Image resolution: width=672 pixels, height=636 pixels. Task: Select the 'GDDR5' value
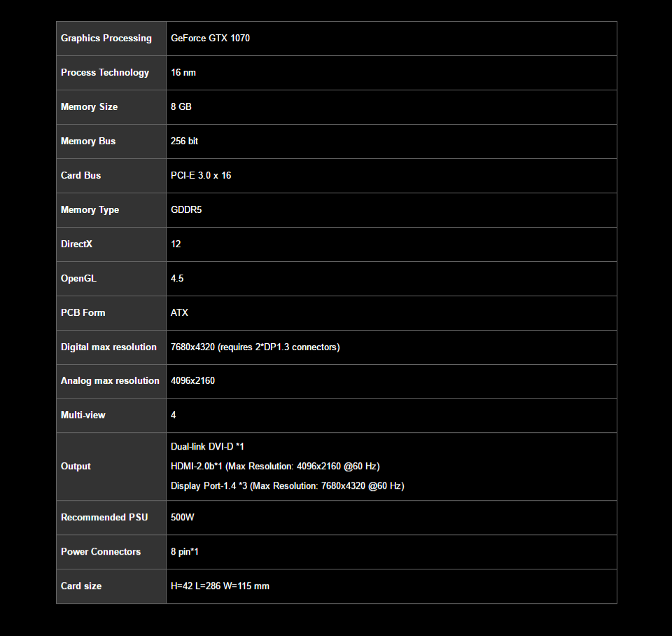tap(186, 209)
